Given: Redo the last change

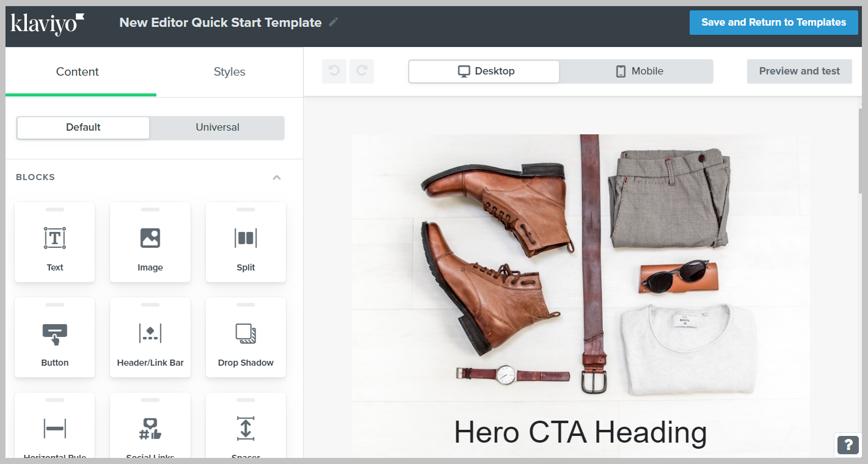Looking at the screenshot, I should (x=362, y=71).
